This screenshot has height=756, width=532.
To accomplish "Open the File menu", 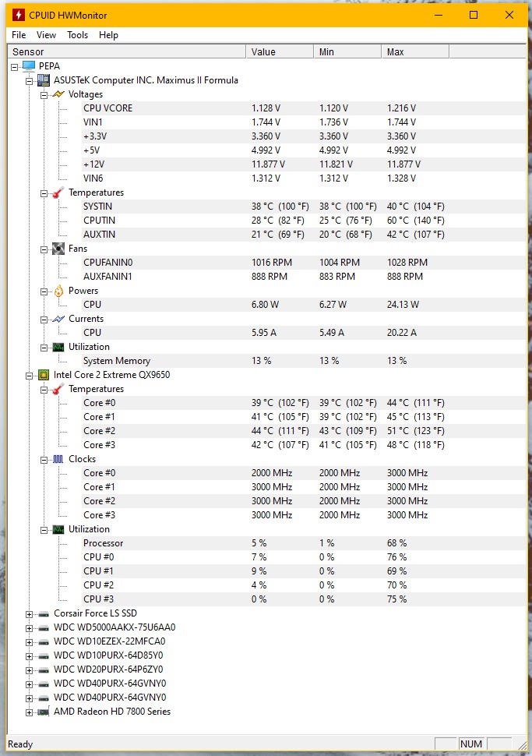I will (x=19, y=35).
